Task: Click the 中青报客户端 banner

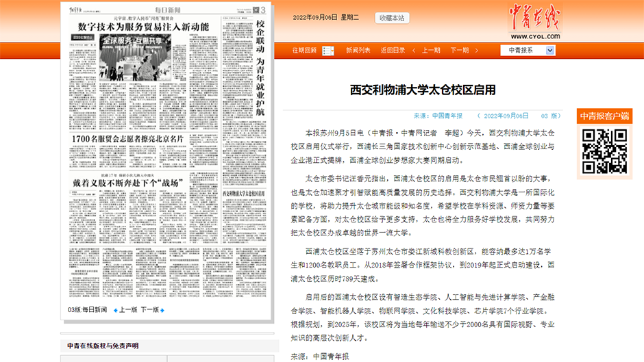Action: click(604, 116)
